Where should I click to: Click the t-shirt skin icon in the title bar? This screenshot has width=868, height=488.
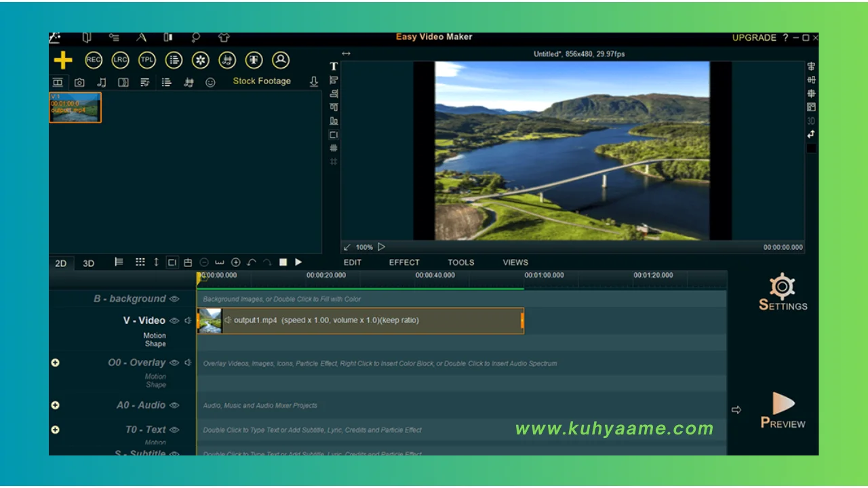point(224,38)
